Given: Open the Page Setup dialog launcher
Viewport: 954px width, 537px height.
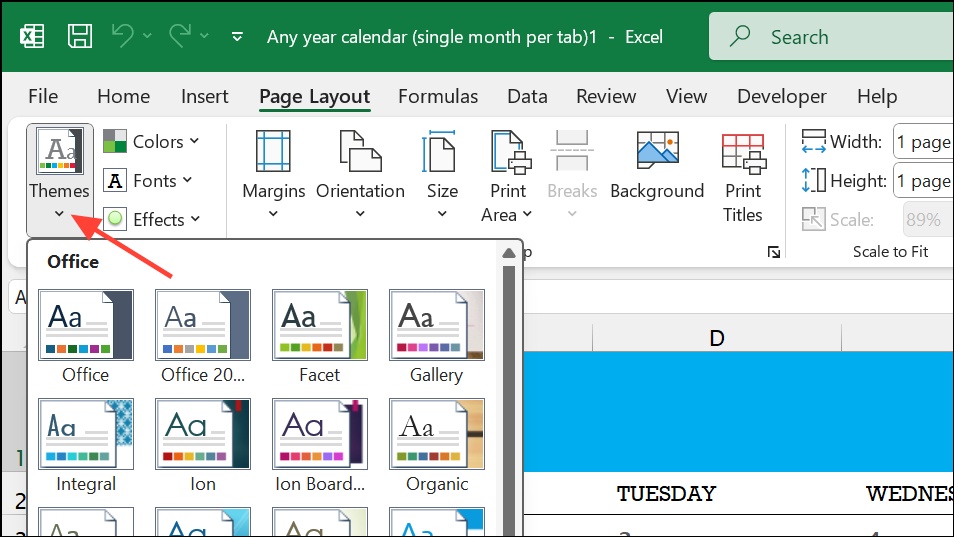Looking at the screenshot, I should [773, 252].
